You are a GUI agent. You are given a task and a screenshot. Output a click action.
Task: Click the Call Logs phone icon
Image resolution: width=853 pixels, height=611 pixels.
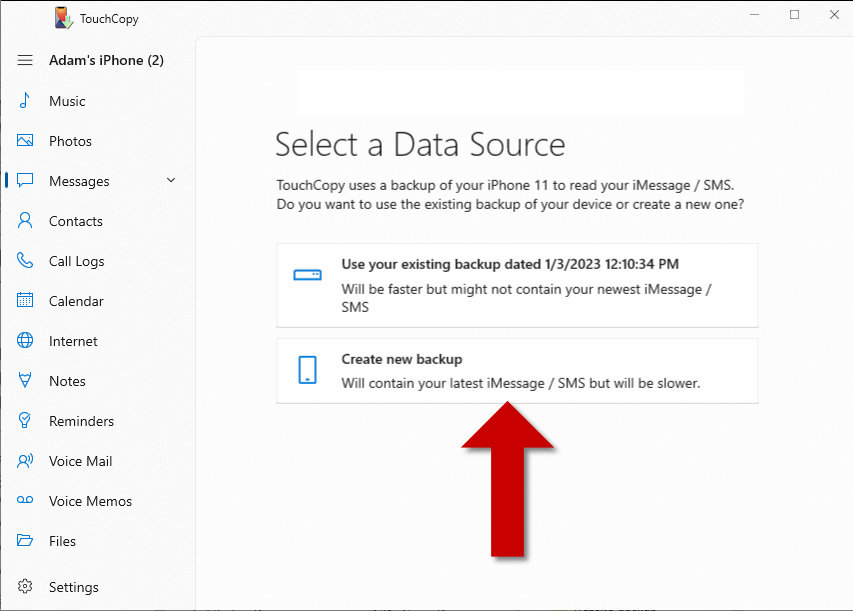pyautogui.click(x=25, y=260)
